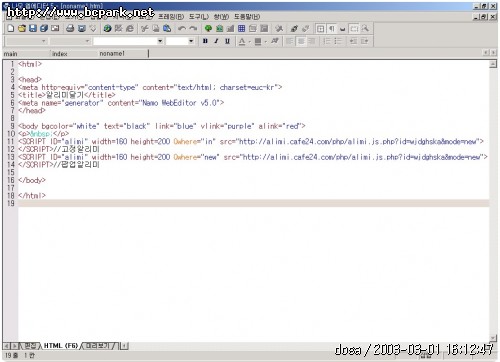
Task: Switch to the HTML (F6) view tab
Action: [61, 346]
